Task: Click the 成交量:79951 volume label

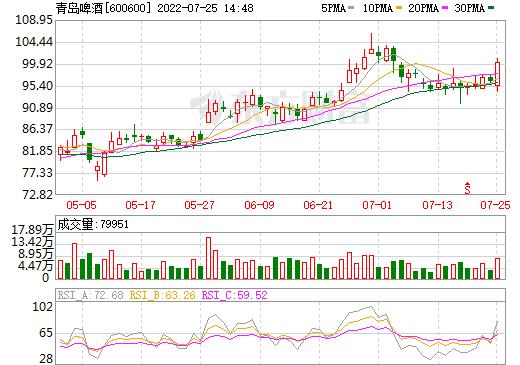Action: [93, 224]
